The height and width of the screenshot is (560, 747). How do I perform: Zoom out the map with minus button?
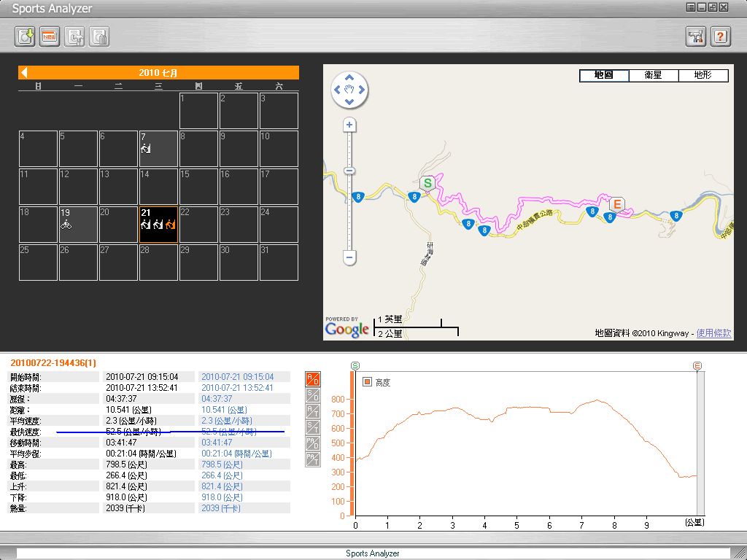click(349, 257)
